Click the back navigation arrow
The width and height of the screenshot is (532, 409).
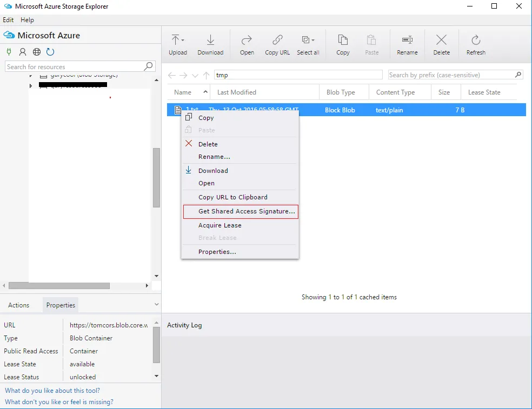tap(172, 75)
